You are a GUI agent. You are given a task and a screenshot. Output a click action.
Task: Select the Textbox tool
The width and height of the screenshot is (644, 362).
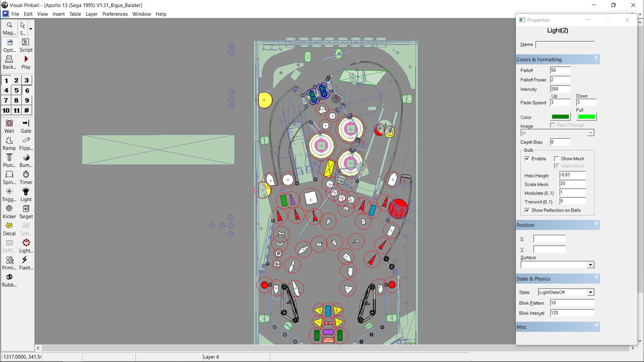click(x=26, y=229)
